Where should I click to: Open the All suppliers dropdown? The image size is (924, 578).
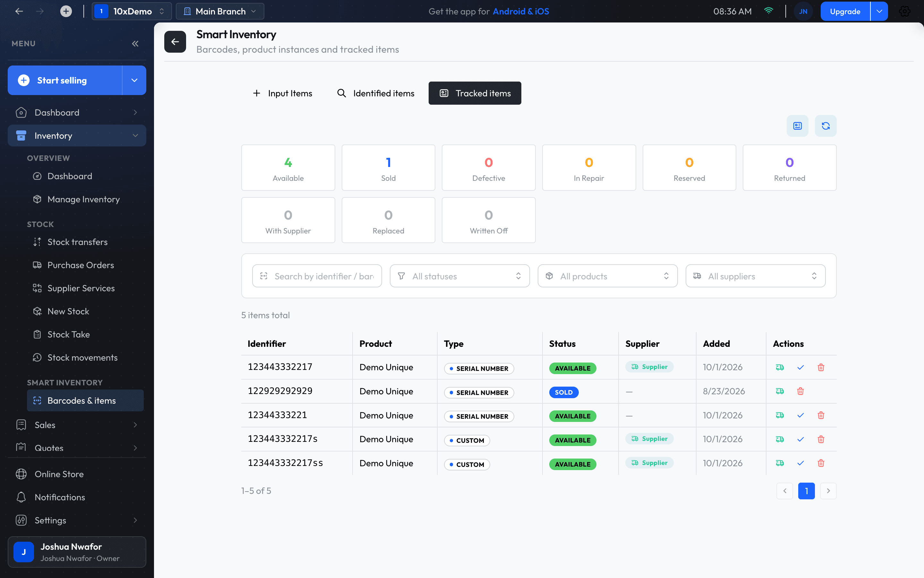tap(755, 276)
